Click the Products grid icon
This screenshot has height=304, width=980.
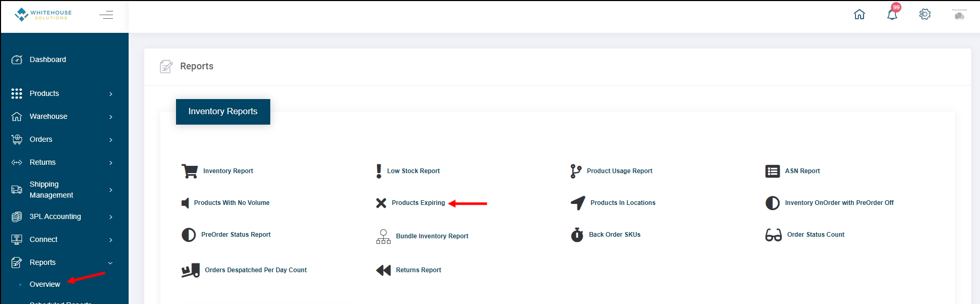pyautogui.click(x=17, y=93)
